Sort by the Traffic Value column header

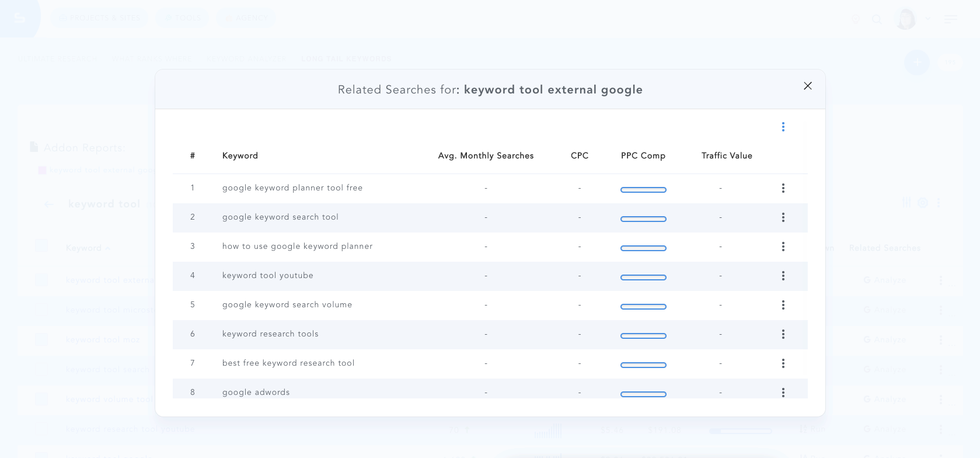[x=727, y=156]
